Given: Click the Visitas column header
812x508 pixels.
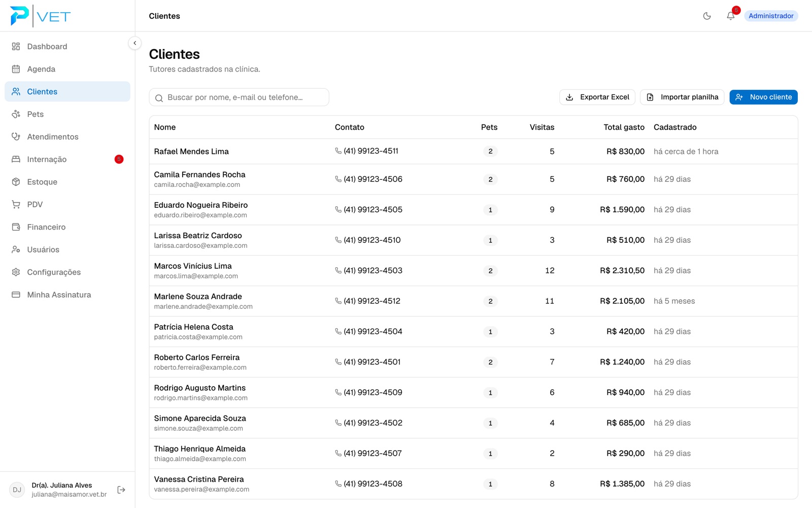Looking at the screenshot, I should 542,127.
